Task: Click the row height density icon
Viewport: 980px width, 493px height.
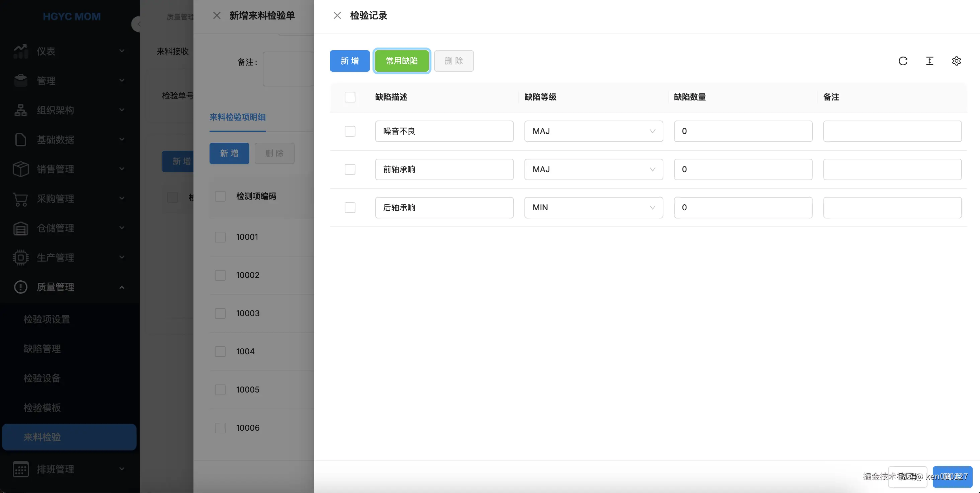Action: tap(929, 61)
